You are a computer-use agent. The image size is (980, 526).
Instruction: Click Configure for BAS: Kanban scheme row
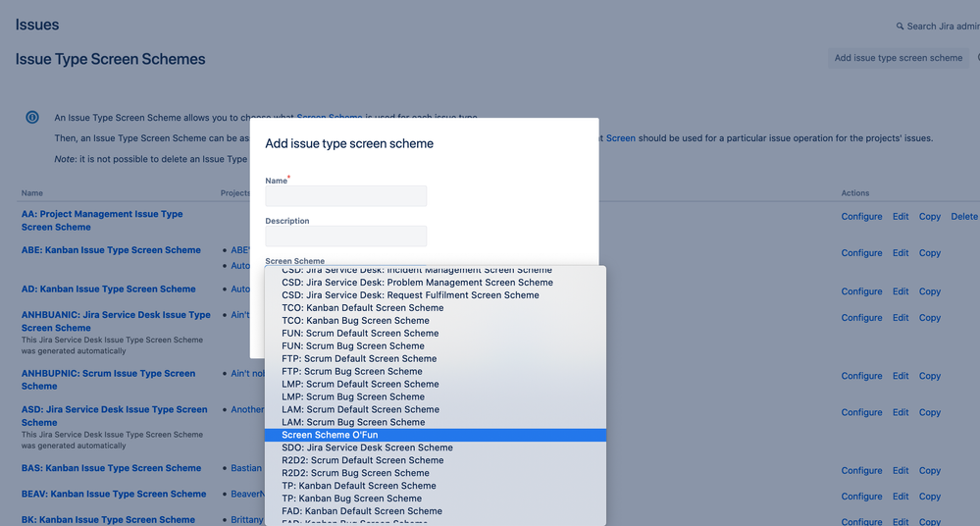(x=861, y=470)
